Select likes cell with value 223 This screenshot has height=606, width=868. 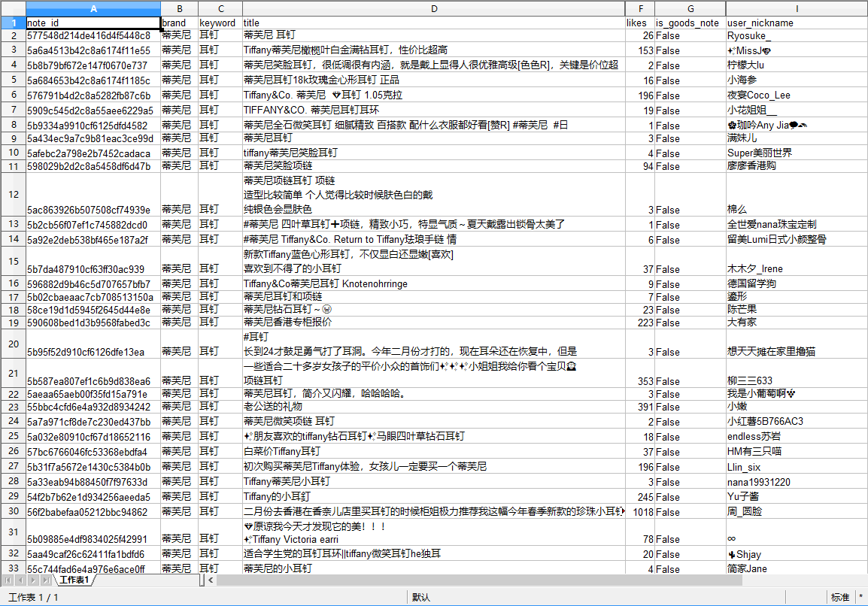pyautogui.click(x=640, y=322)
